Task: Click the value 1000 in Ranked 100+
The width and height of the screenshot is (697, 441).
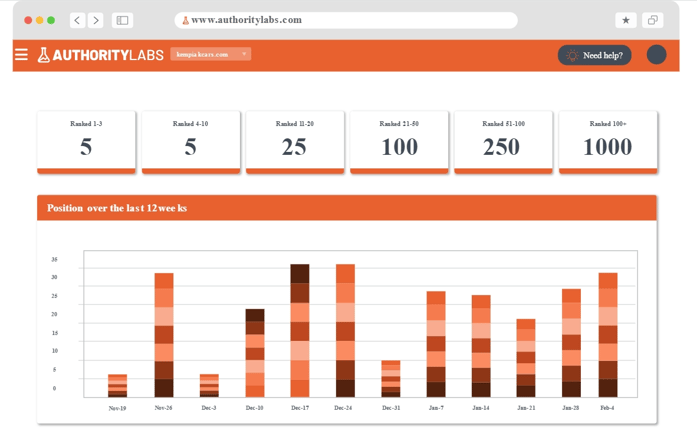Action: 607,147
